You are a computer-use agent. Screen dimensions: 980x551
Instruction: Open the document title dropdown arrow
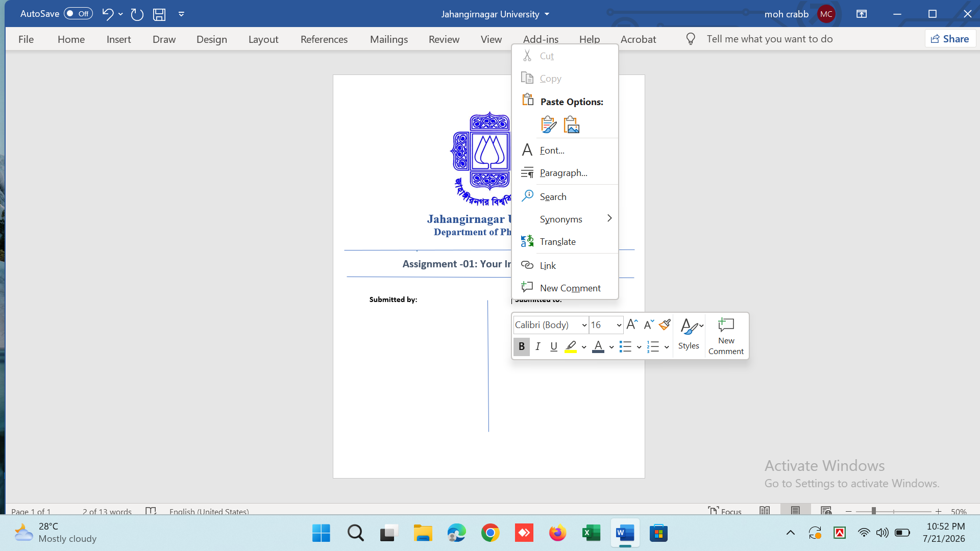[547, 14]
